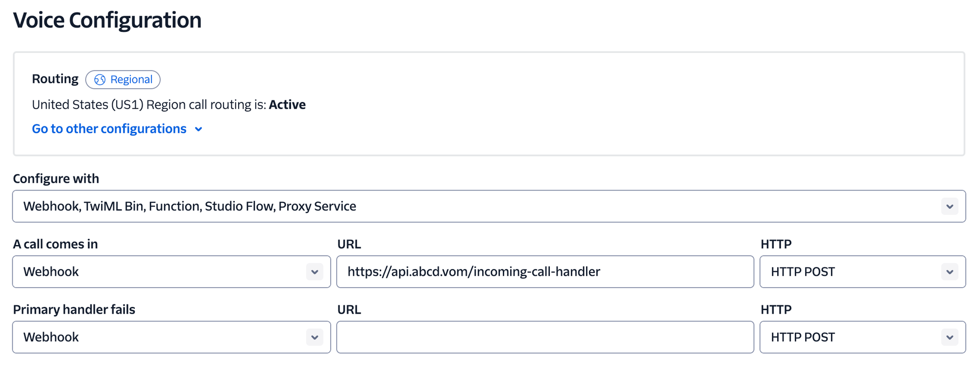Image resolution: width=980 pixels, height=366 pixels.
Task: Open HTTP POST dropdown for incoming call
Action: [862, 271]
